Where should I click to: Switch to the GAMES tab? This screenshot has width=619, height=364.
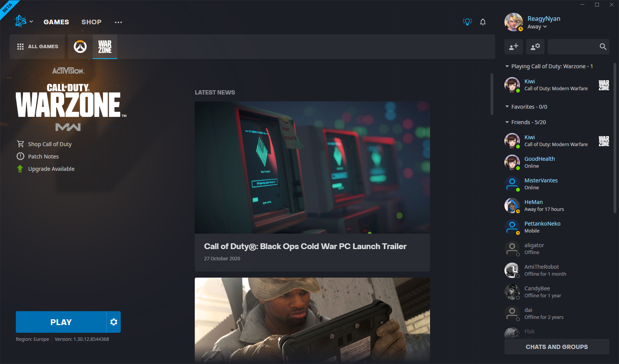[x=56, y=22]
